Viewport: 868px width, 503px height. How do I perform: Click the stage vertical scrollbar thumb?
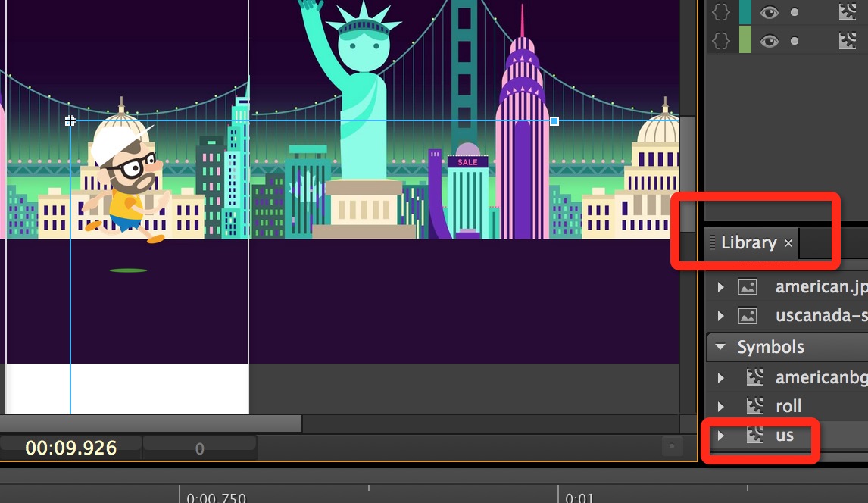[688, 174]
